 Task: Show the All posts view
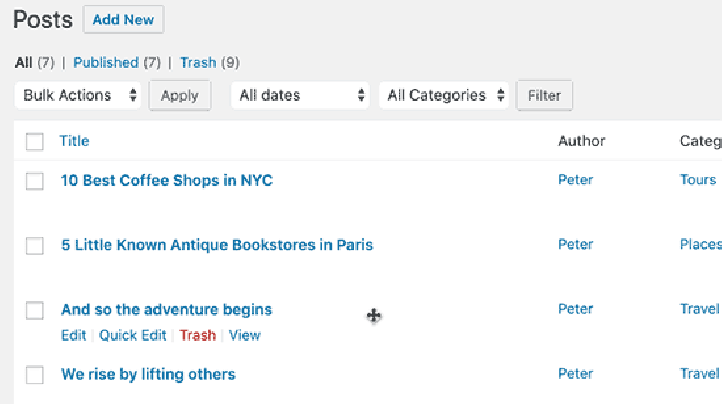coord(23,62)
